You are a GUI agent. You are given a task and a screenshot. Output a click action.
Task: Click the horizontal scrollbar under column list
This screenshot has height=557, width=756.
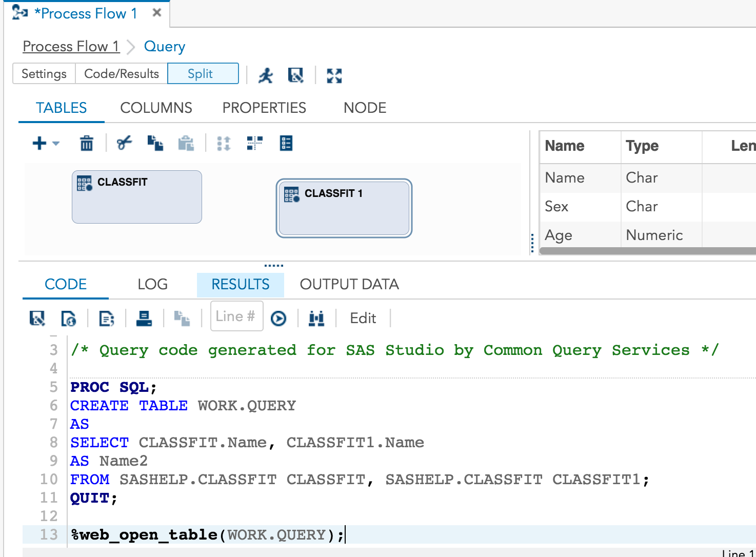point(647,251)
